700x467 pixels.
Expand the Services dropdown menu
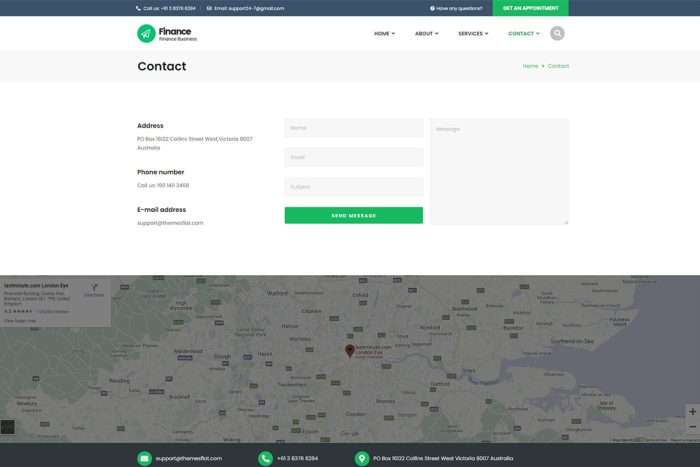[x=473, y=33]
